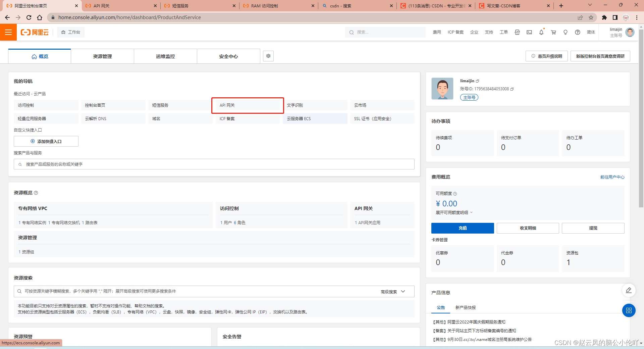644x349 pixels.
Task: Open 收支明细 button
Action: click(528, 228)
